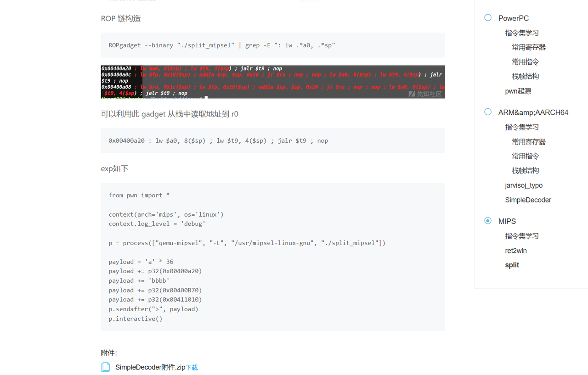588x375 pixels.
Task: Click the payload += 'bbbb' line
Action: [x=139, y=280]
